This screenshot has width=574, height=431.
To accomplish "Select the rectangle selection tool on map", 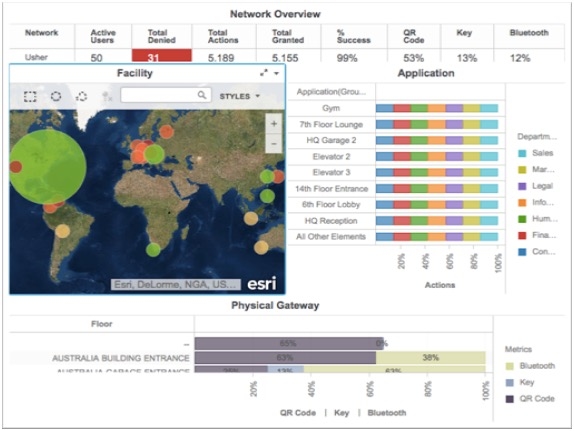I will point(30,96).
